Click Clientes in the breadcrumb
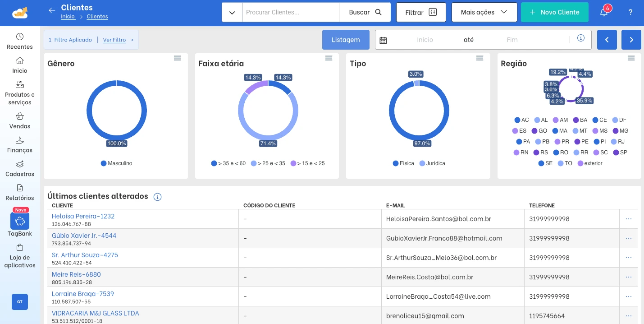Screen dimensions: 644x324 (97, 17)
